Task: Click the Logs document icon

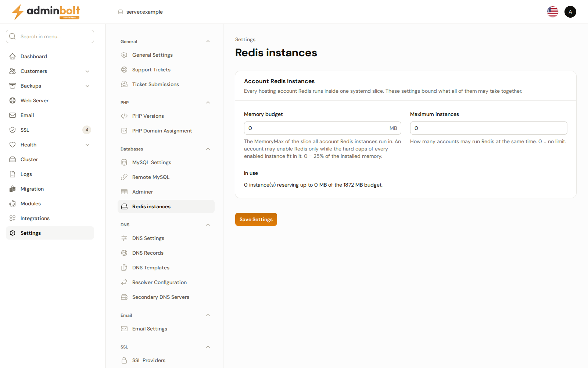Action: 12,174
